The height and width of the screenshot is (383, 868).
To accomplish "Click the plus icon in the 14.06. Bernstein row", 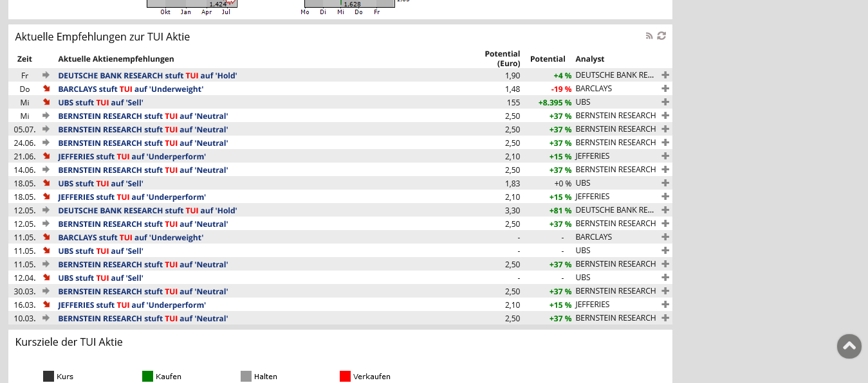I will coord(665,170).
